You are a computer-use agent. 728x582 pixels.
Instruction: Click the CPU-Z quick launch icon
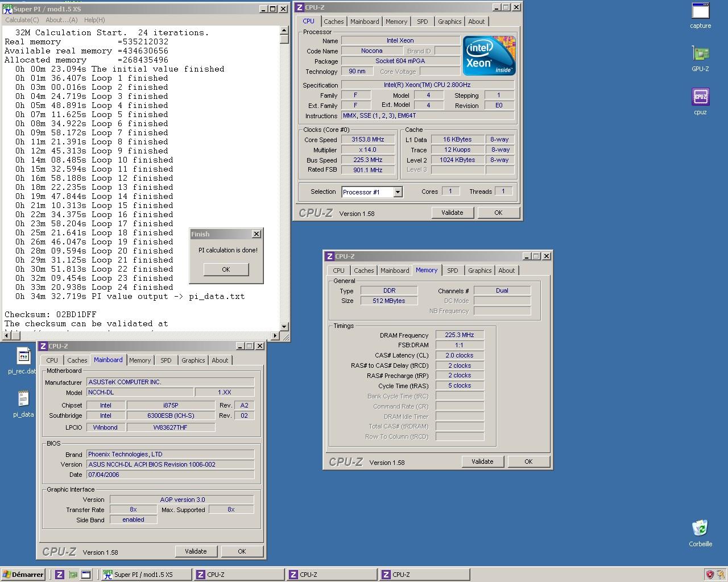pos(59,575)
